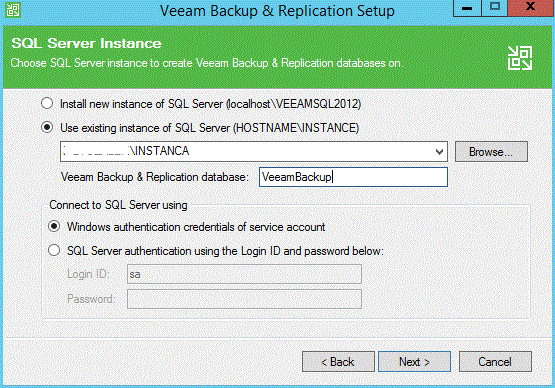Click the Veeam logo in the green header
555x388 pixels.
pos(520,58)
